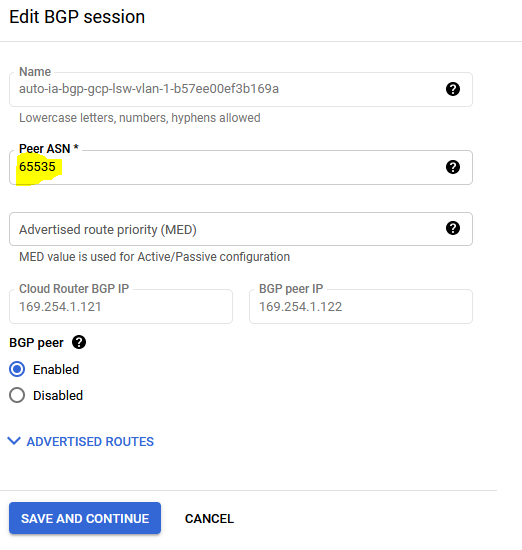Viewport: 522px width, 550px height.
Task: Click the MED Active/Passive helper text
Action: coord(154,257)
